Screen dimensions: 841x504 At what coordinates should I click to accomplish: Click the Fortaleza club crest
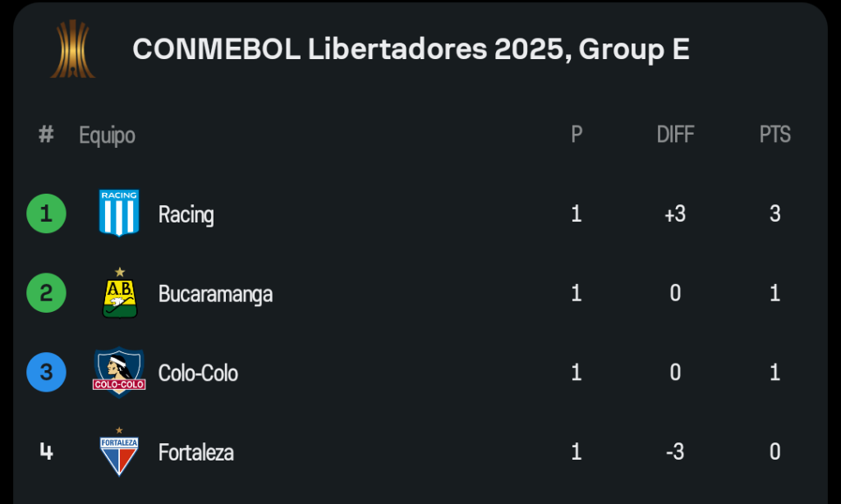119,451
